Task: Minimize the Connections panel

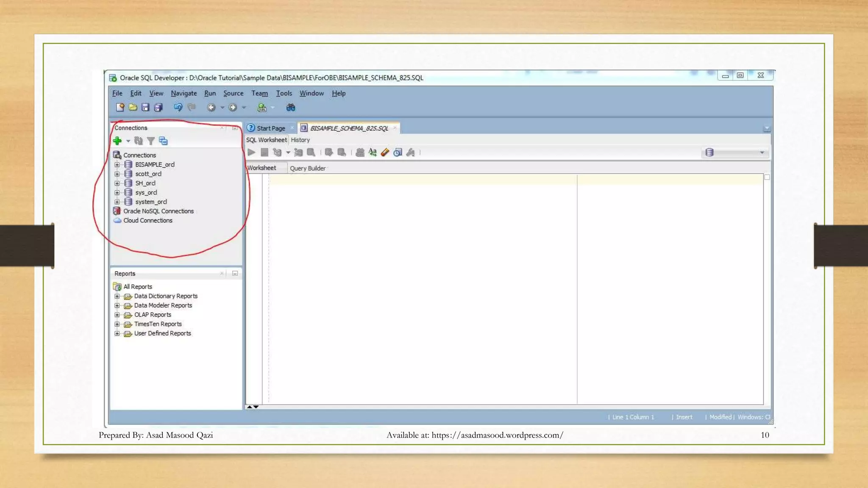Action: point(235,128)
